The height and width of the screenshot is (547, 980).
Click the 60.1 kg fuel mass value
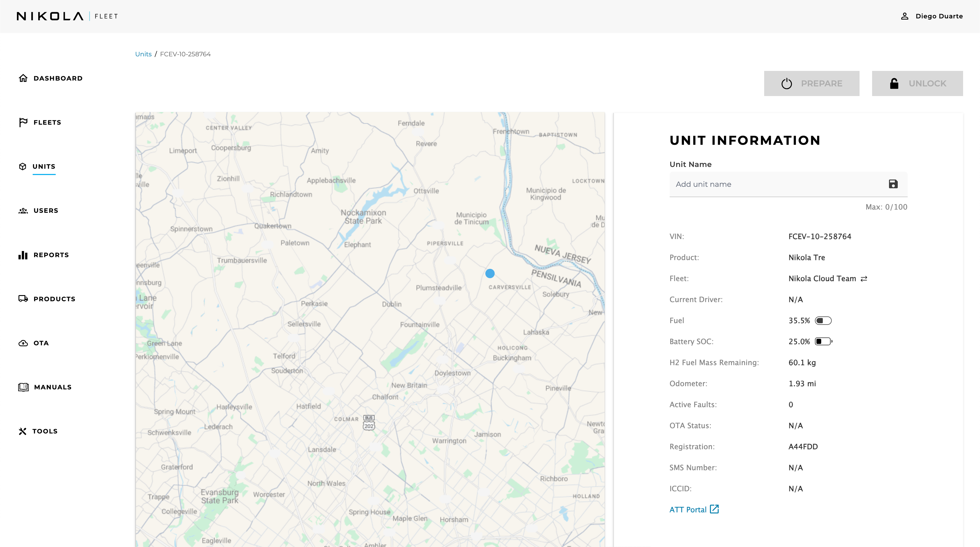point(802,363)
